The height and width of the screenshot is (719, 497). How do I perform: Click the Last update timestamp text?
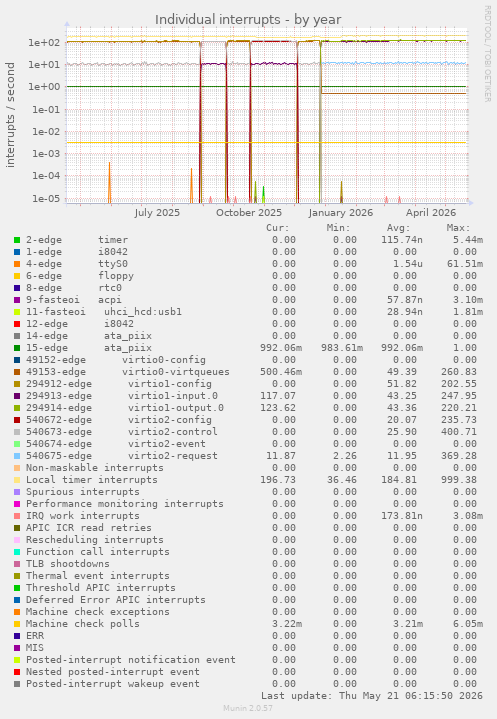pos(372,696)
